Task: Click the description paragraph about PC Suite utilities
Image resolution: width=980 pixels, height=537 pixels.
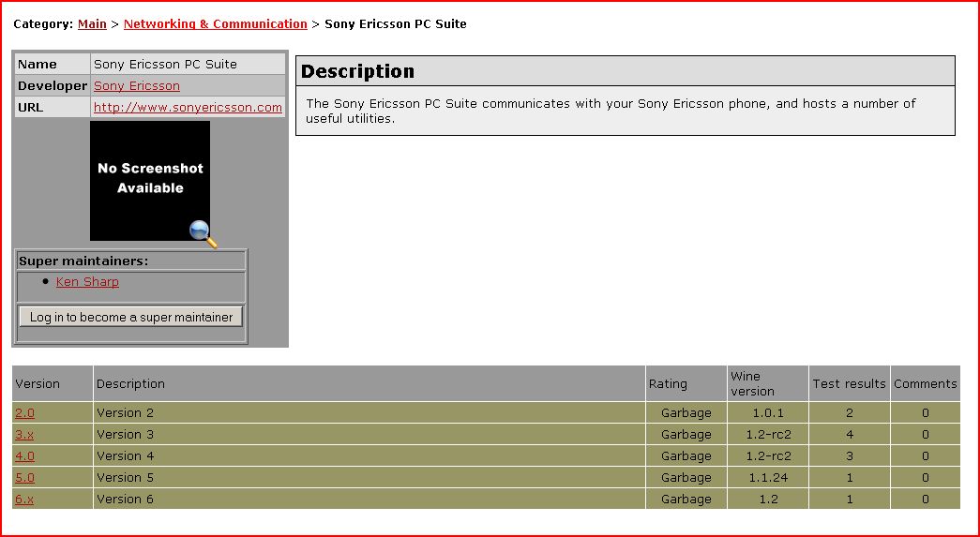Action: coord(611,111)
